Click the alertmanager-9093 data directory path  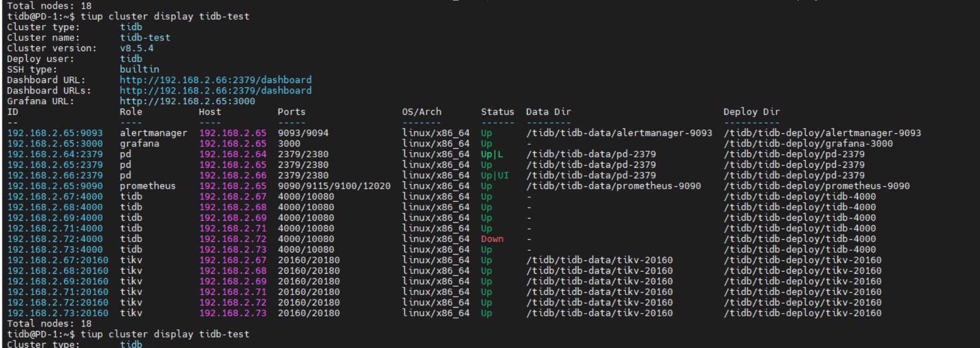619,133
